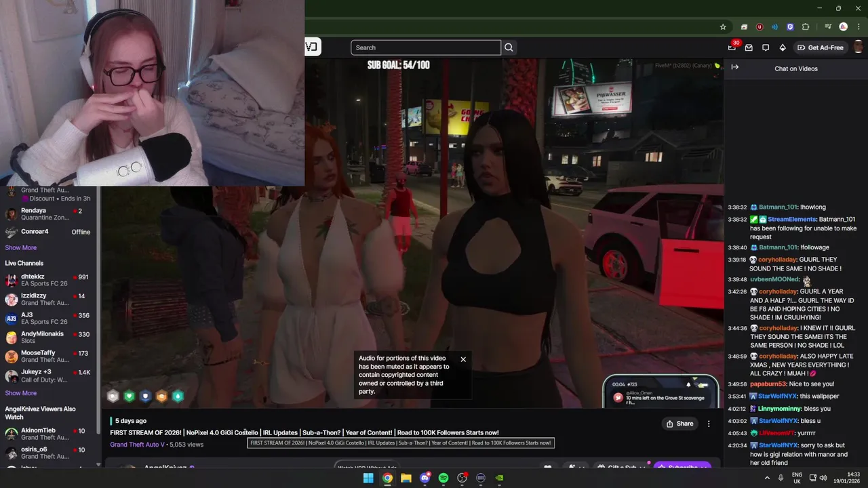Image resolution: width=868 pixels, height=488 pixels.
Task: Open izzidizzy live channel
Action: click(x=48, y=299)
